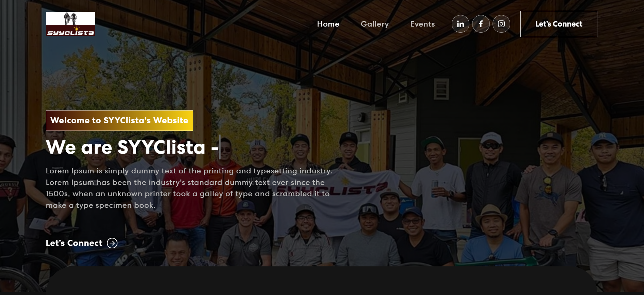
Task: Click the blinking text cursor after the heading dash
Action: [x=220, y=147]
